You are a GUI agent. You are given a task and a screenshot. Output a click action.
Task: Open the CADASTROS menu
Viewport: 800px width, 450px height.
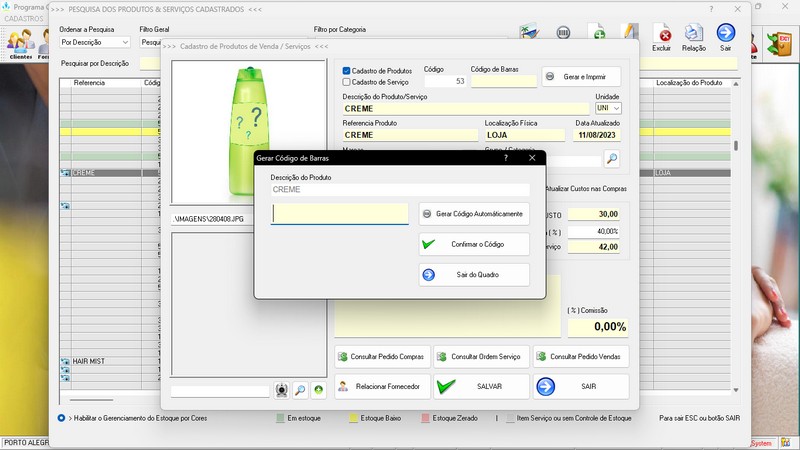pos(24,18)
